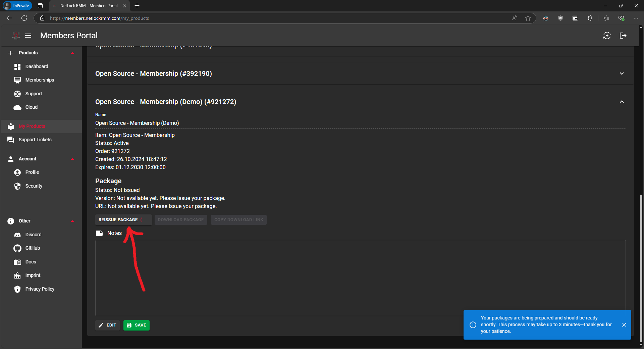Collapse the Products sidebar group

click(72, 53)
